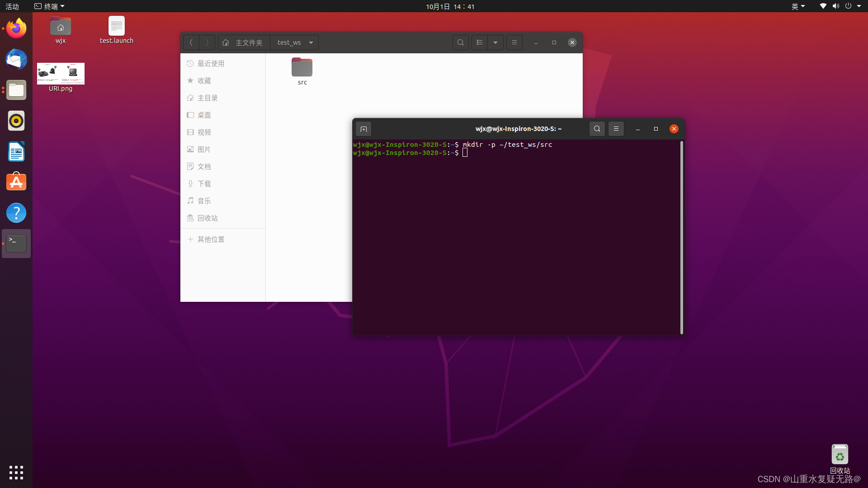Select the URI.png desktop thumbnail

61,74
